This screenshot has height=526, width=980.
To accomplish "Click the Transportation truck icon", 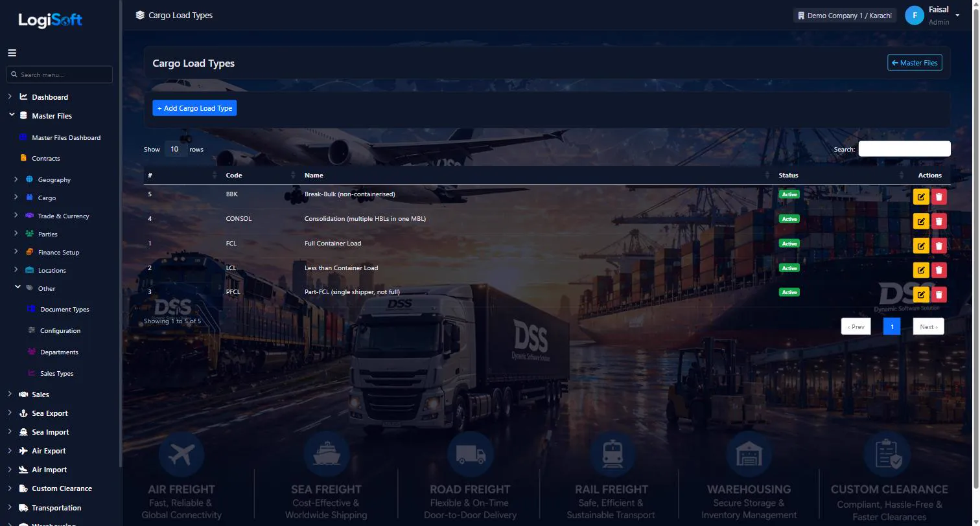I will [x=23, y=508].
